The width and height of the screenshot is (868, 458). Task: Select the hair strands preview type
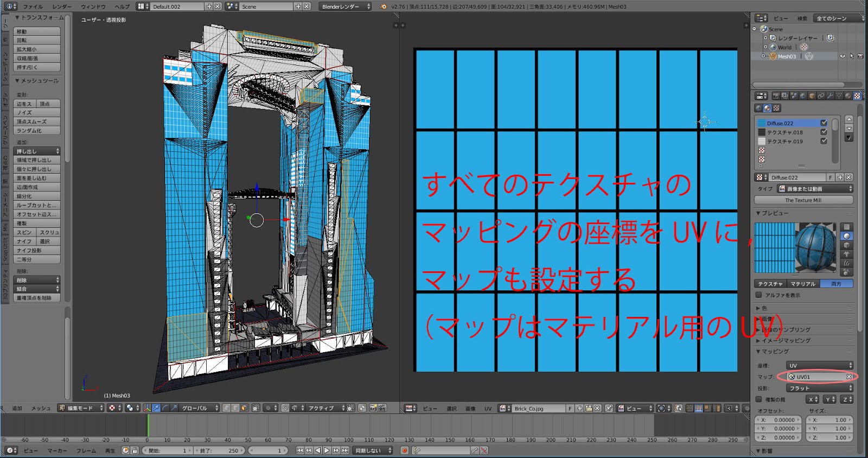click(x=847, y=264)
